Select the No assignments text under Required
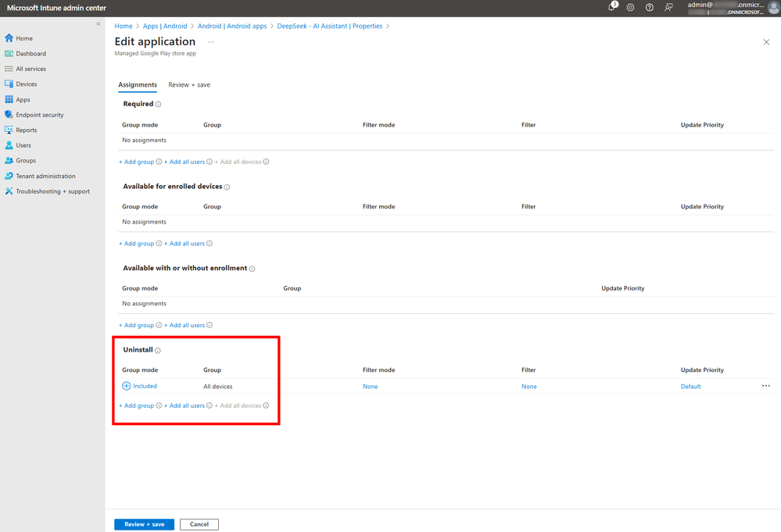 (144, 141)
